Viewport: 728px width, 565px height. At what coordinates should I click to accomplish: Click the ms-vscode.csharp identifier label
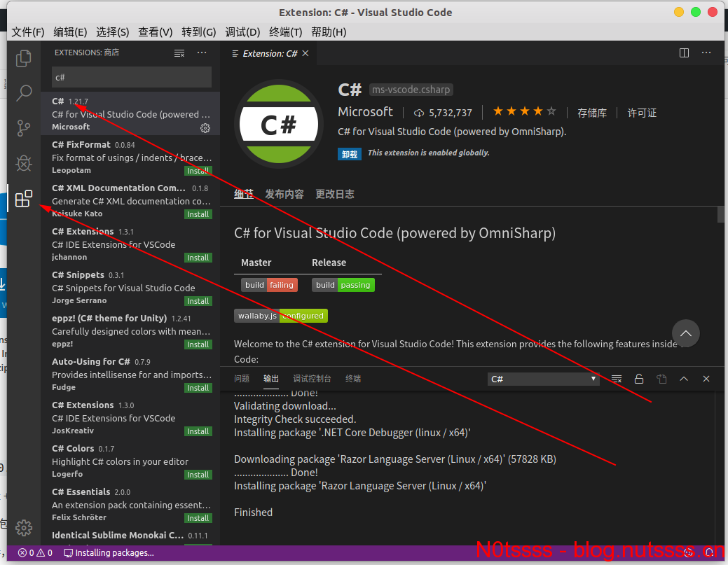coord(411,90)
